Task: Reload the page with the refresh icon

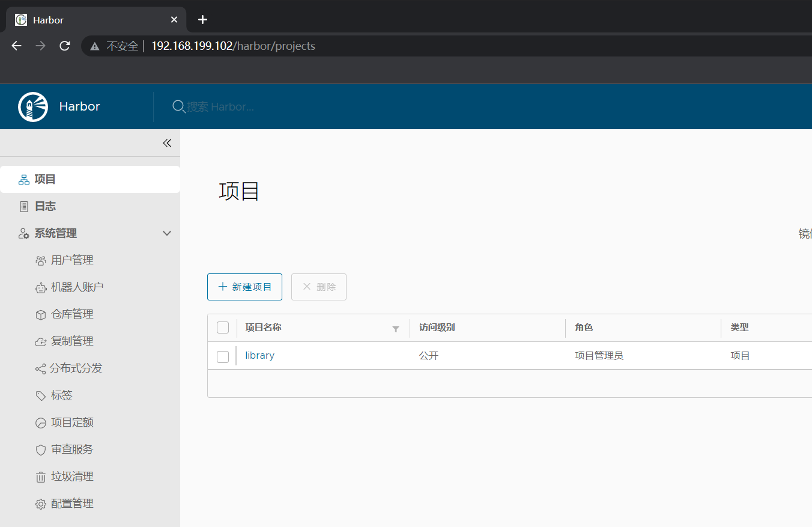Action: pyautogui.click(x=65, y=46)
